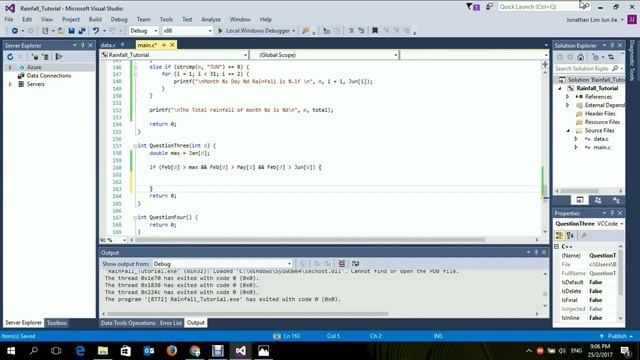Select main.c in Solution Explorer
This screenshot has height=360, width=640.
[602, 147]
